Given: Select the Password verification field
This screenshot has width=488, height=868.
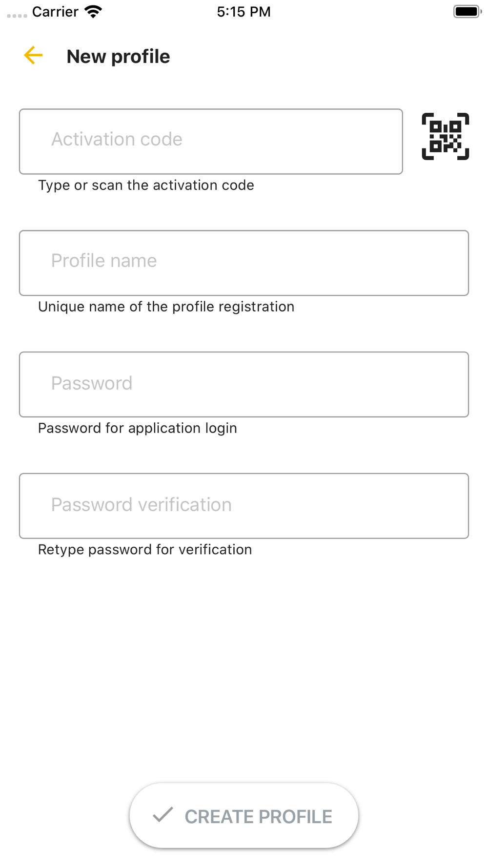Looking at the screenshot, I should 244,506.
